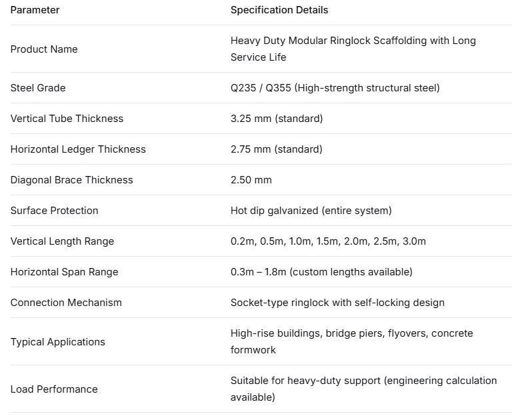Select the "Vertical Length Range" label
Image resolution: width=524 pixels, height=420 pixels.
(x=62, y=241)
